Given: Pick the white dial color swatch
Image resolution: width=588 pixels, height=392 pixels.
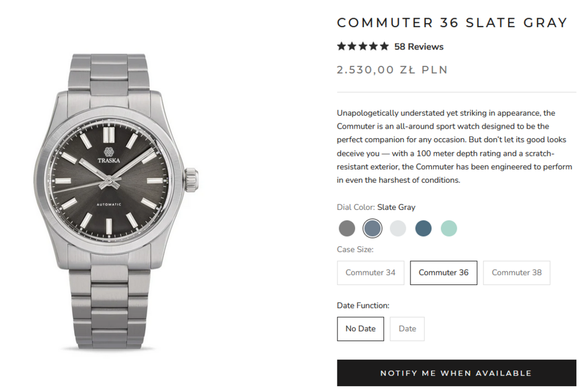Looking at the screenshot, I should [x=398, y=228].
